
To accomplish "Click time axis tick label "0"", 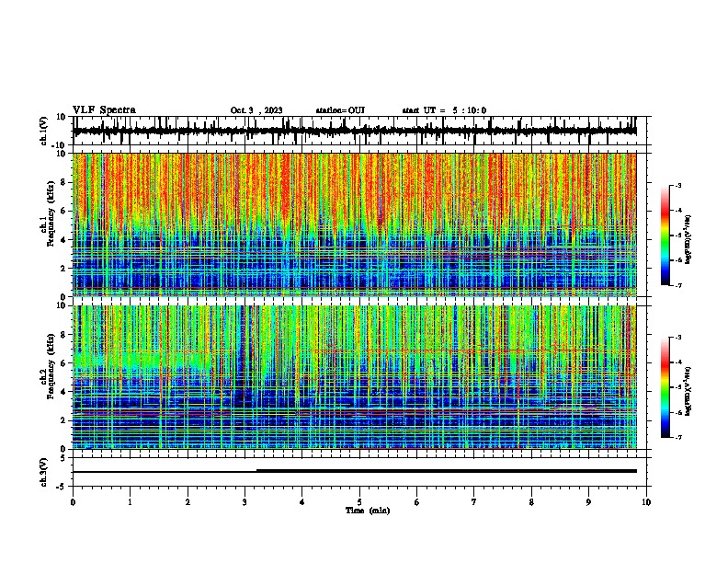I will coord(73,502).
